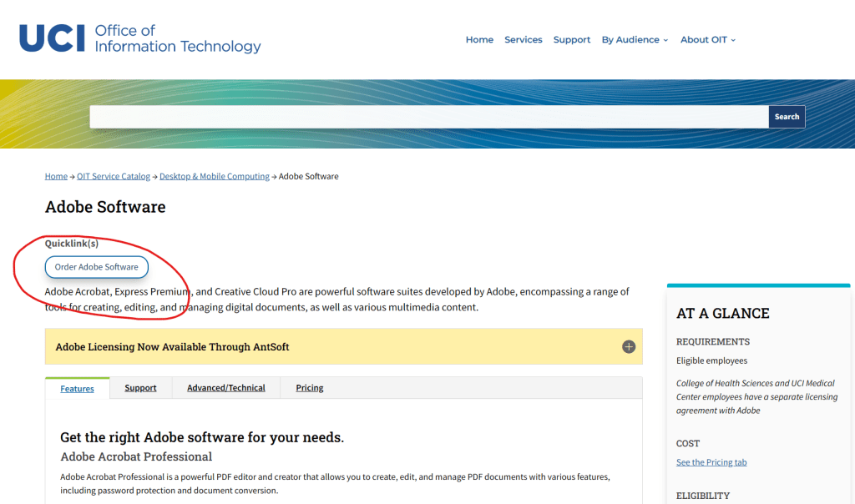Switch to the Support tab

tap(140, 388)
